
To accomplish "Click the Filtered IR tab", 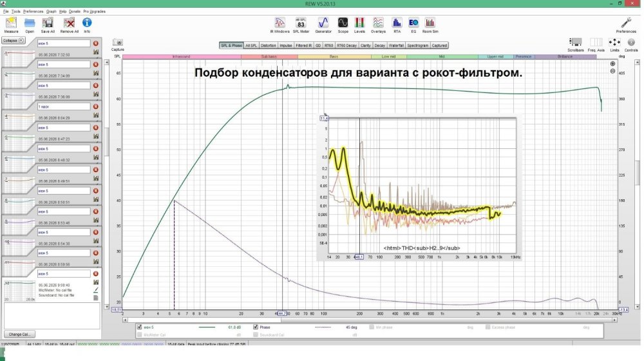I will click(x=303, y=45).
